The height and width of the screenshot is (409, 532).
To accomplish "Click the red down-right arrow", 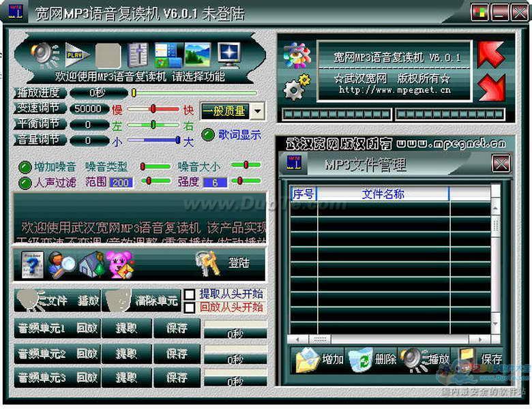I will pos(492,88).
